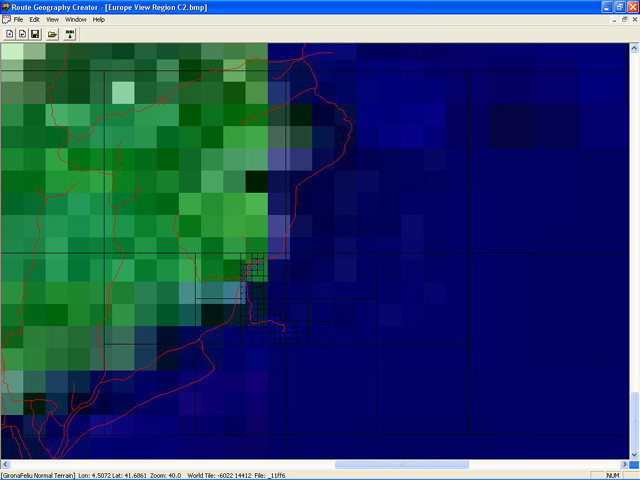Click the Open folder toolbar icon

(52, 33)
